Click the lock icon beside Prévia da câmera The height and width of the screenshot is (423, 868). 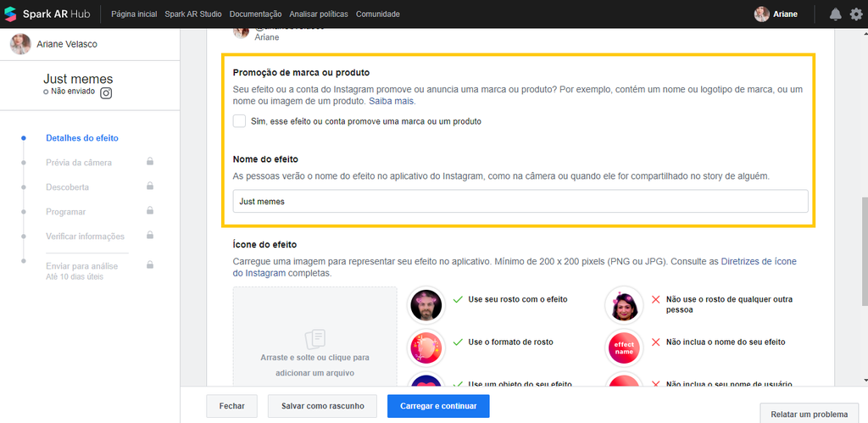[149, 162]
